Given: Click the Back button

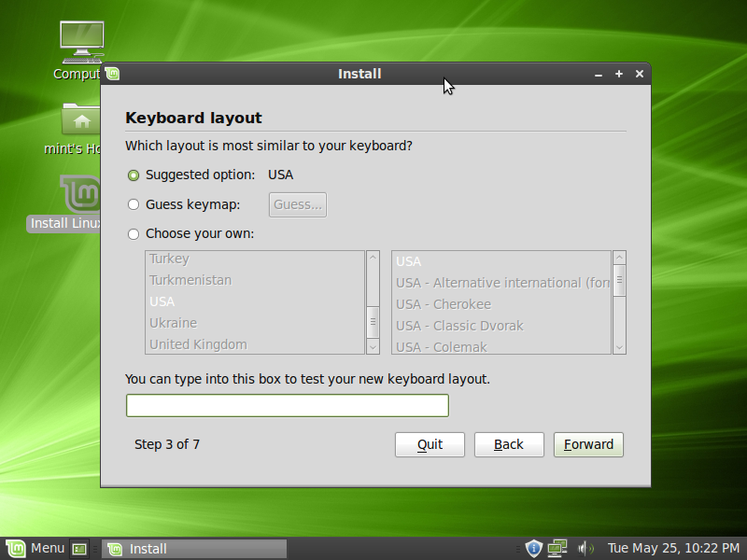Looking at the screenshot, I should (509, 444).
